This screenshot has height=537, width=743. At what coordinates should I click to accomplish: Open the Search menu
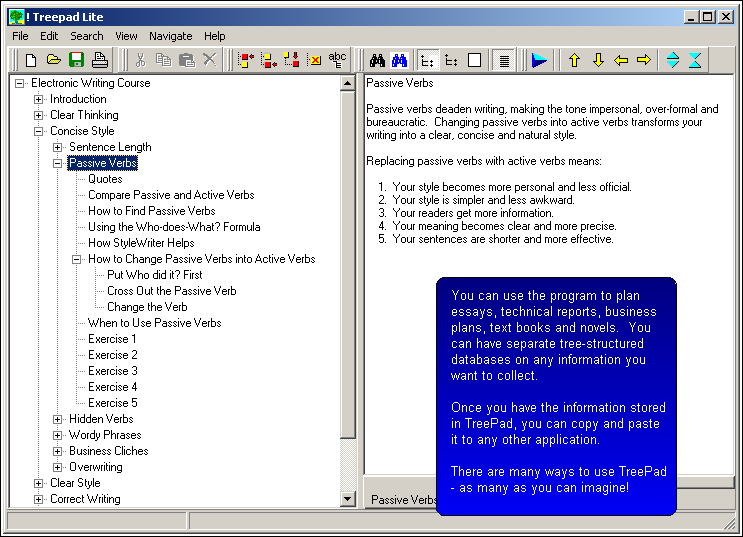[x=87, y=36]
